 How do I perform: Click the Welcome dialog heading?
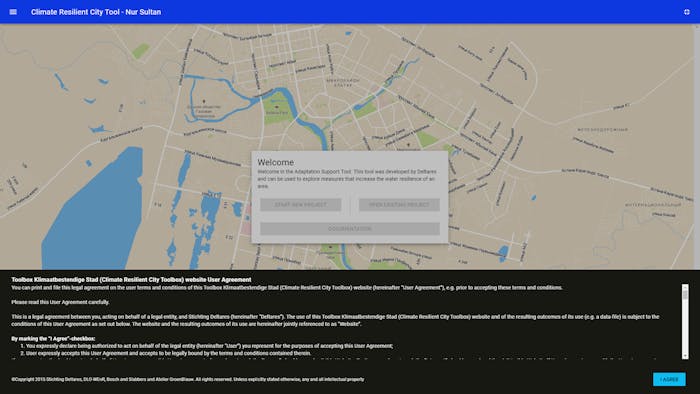point(275,162)
